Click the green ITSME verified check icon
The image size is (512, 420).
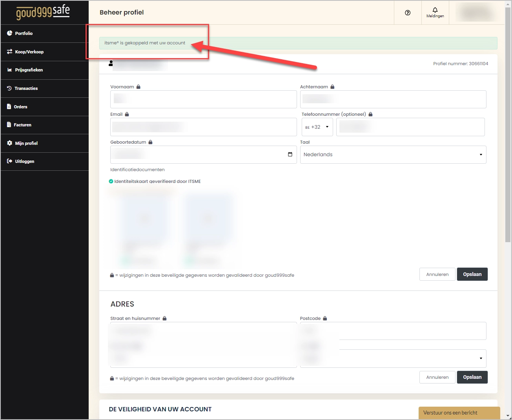[x=111, y=181]
